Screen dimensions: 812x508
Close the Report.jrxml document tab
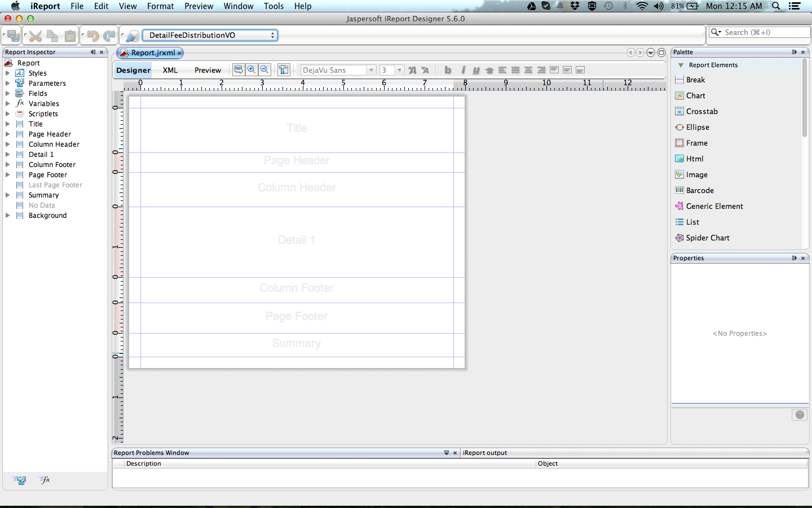pyautogui.click(x=179, y=53)
